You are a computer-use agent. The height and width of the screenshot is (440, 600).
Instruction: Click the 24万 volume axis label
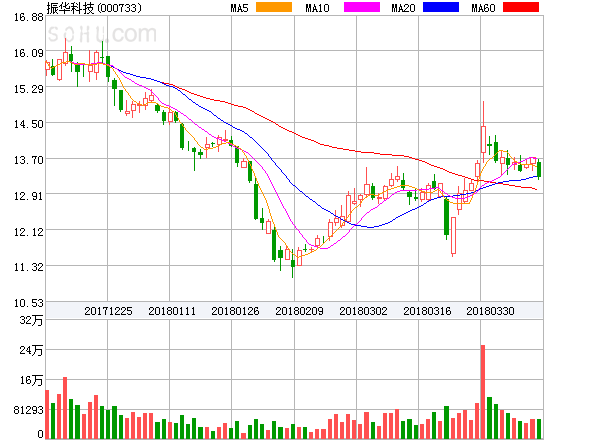pyautogui.click(x=31, y=350)
